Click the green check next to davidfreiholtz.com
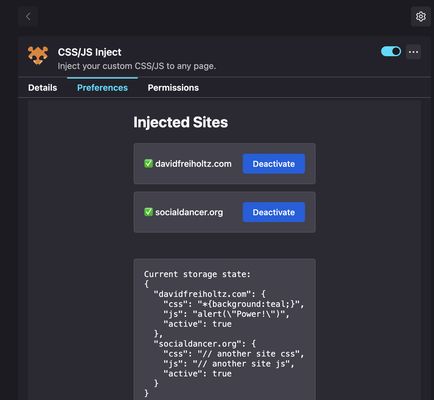The height and width of the screenshot is (400, 434). click(148, 163)
